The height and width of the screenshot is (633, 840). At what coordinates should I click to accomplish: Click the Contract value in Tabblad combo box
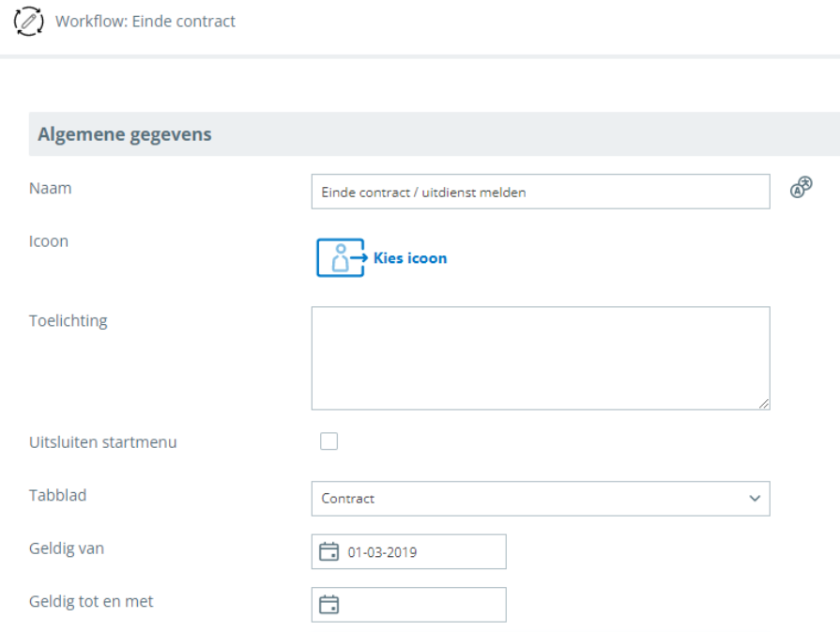[x=348, y=499]
